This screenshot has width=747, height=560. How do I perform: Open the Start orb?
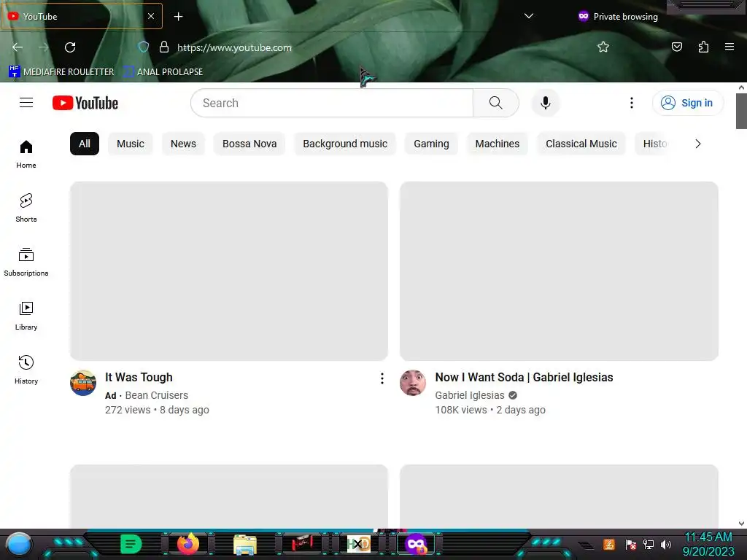point(19,544)
